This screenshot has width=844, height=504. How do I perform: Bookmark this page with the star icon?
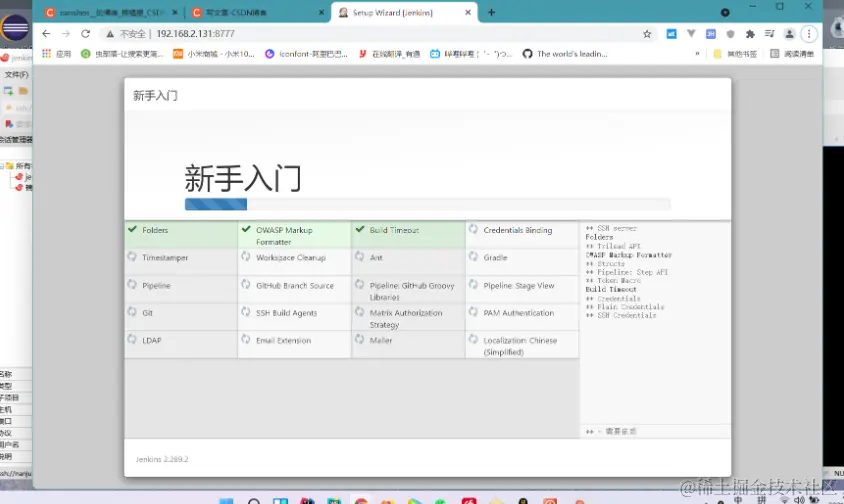(x=647, y=34)
